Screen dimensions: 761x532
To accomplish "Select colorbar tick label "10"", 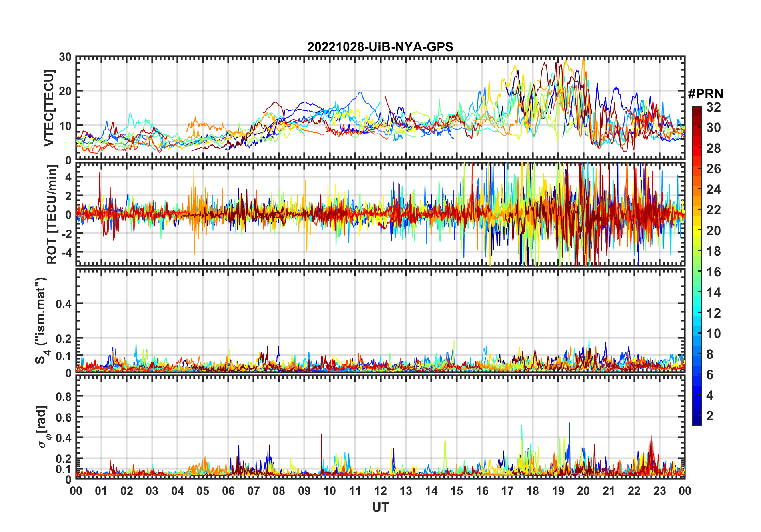I will pyautogui.click(x=713, y=334).
